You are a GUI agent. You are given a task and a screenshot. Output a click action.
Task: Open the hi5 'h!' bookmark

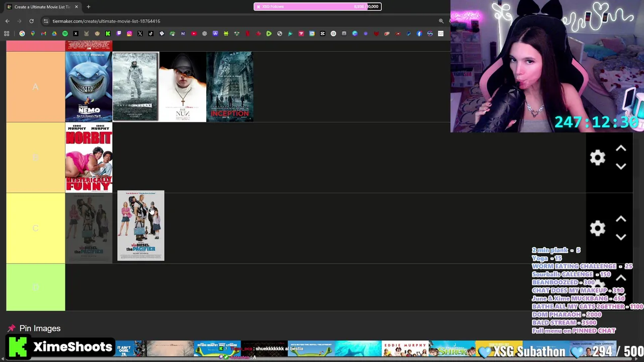click(x=183, y=34)
